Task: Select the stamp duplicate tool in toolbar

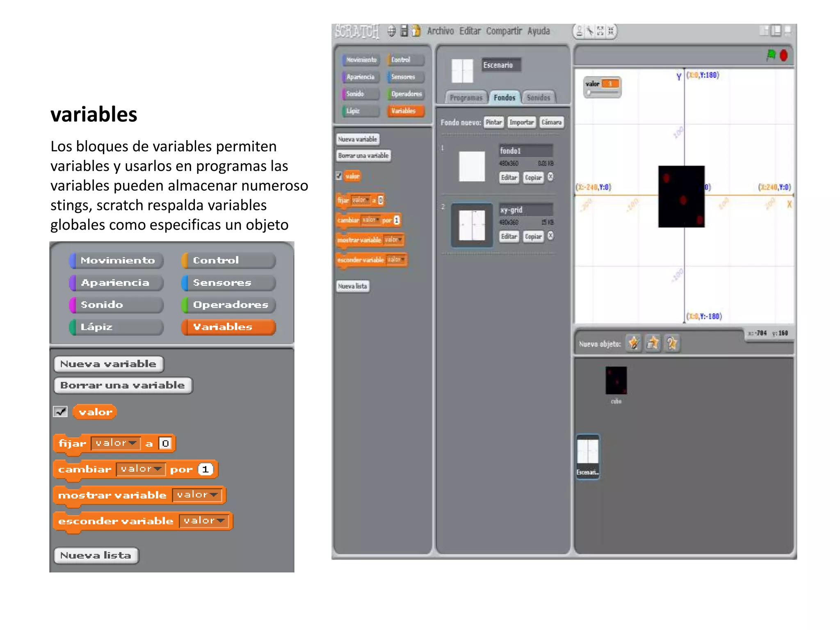Action: coord(579,31)
